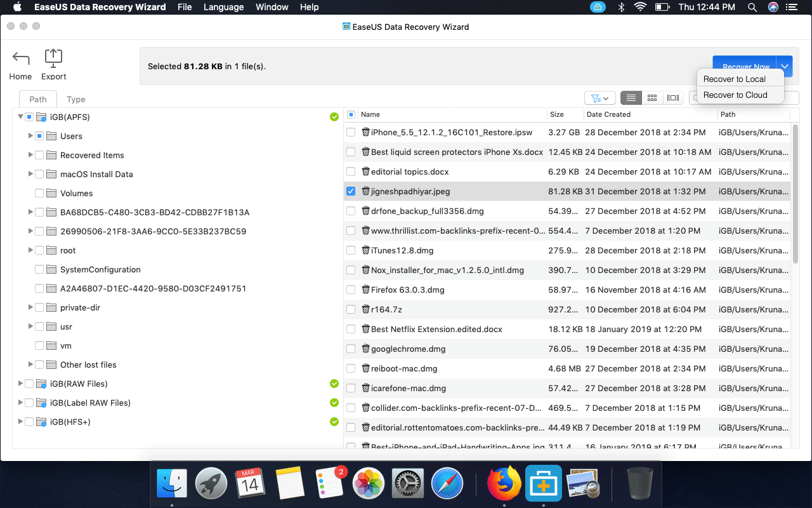Expand the iGB(HFS+) tree node
The height and width of the screenshot is (508, 812).
20,421
